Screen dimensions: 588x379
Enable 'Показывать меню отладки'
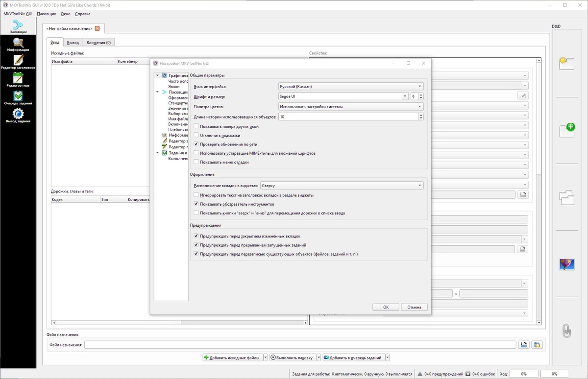coord(196,162)
